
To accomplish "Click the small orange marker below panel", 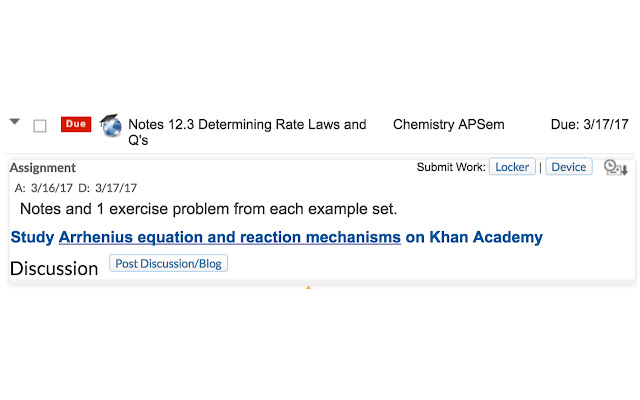I will [x=308, y=288].
